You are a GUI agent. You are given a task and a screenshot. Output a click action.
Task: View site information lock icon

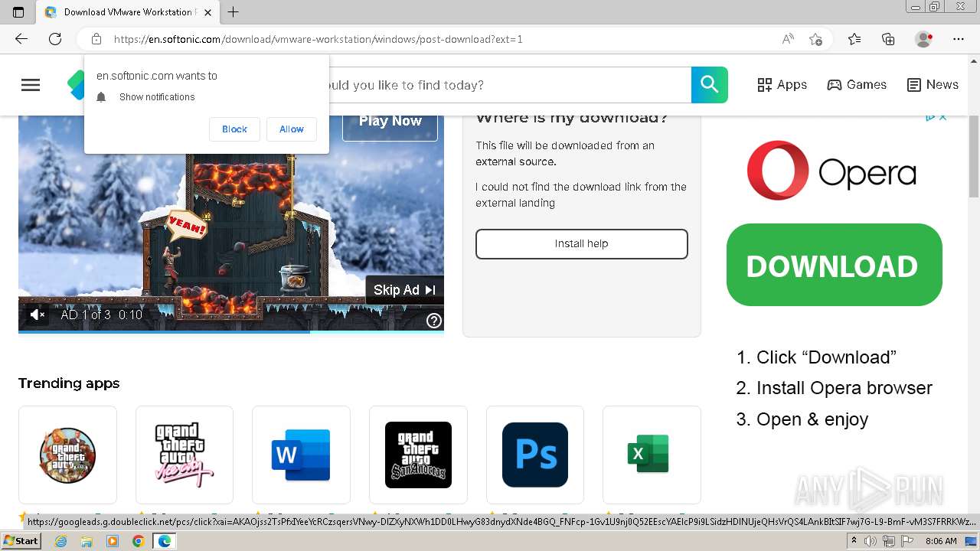pos(96,39)
